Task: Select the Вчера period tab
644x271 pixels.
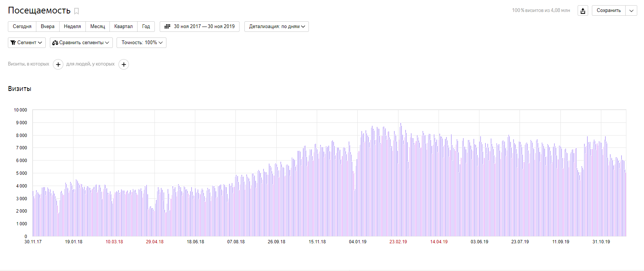Action: click(48, 27)
